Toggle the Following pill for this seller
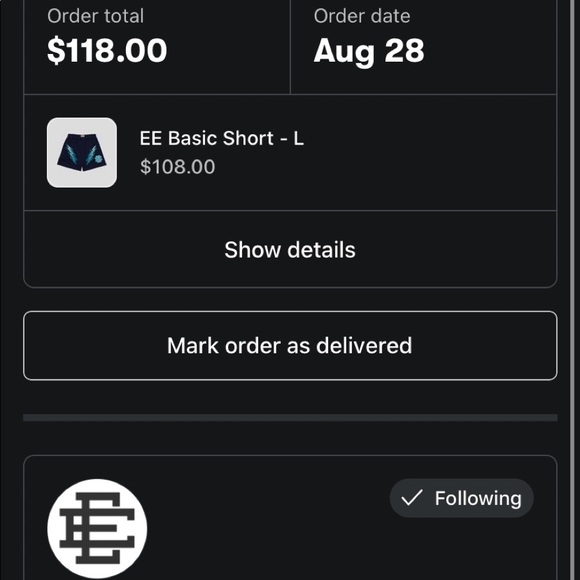This screenshot has width=580, height=580. [461, 498]
